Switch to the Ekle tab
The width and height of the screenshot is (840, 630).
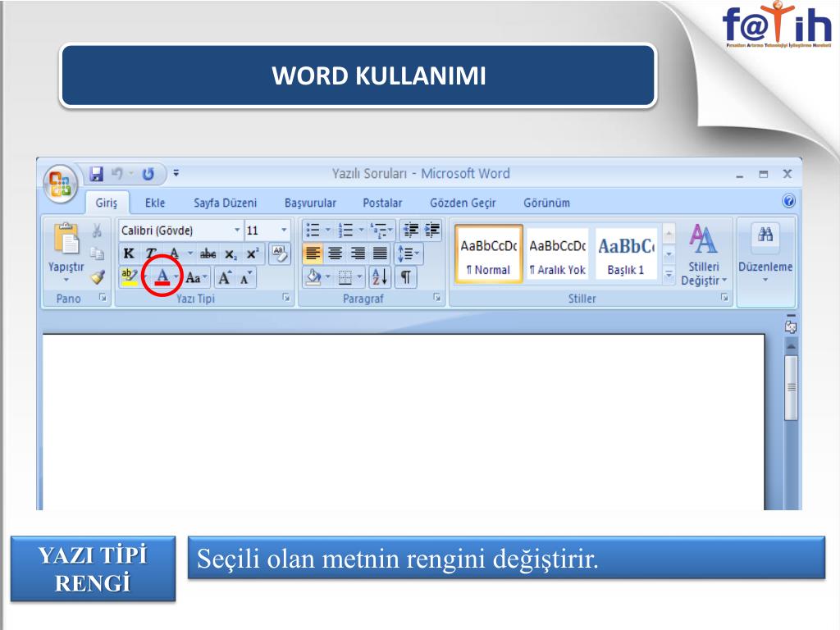tap(155, 203)
